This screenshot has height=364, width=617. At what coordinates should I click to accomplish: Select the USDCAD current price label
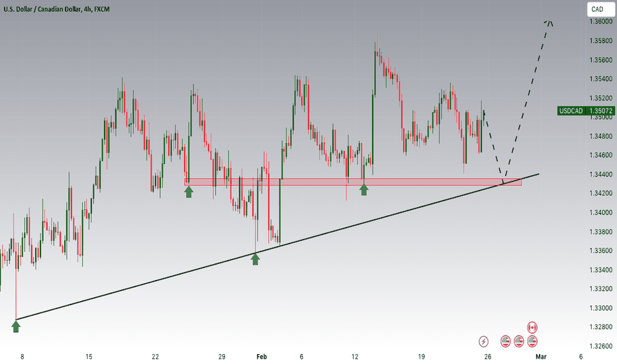click(x=586, y=111)
